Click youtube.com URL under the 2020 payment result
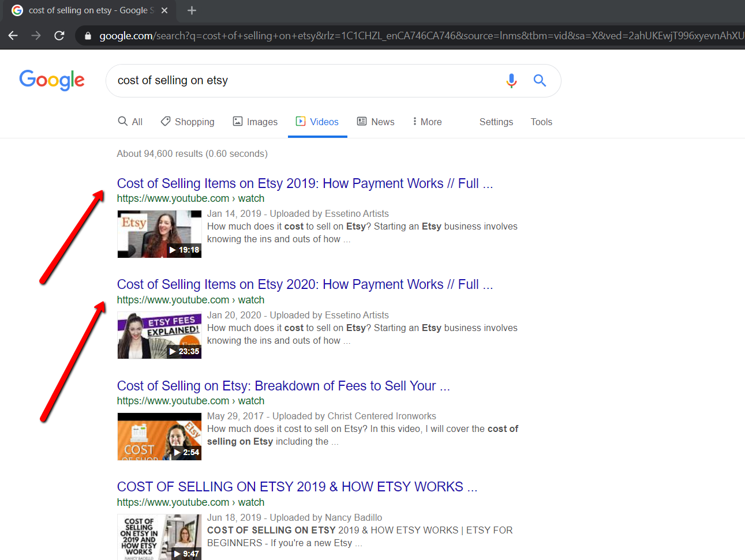 tap(190, 300)
